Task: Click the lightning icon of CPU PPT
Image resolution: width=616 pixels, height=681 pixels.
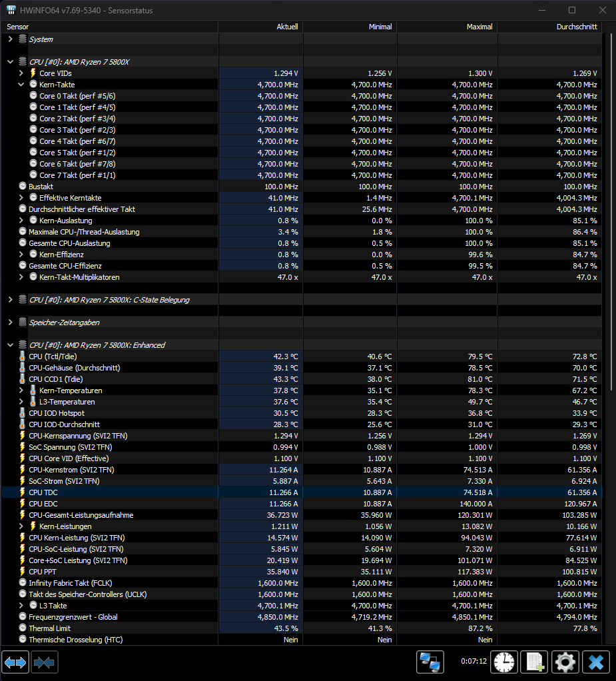Action: [x=23, y=572]
